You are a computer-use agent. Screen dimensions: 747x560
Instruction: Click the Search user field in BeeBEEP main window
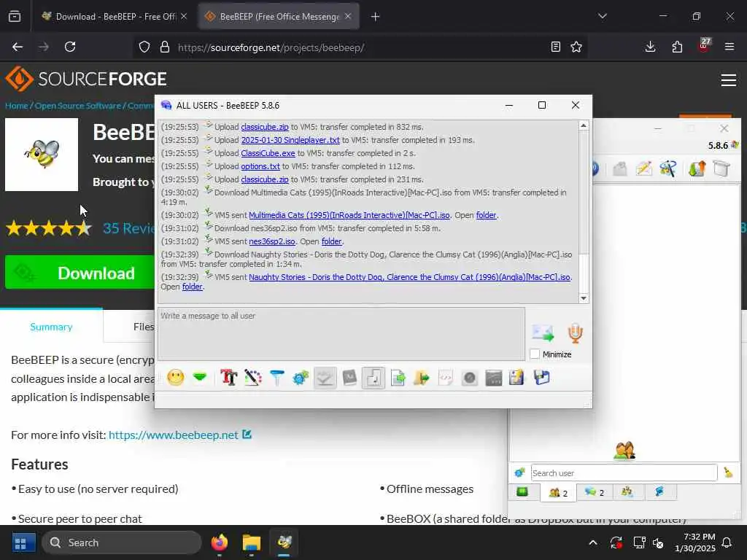click(x=624, y=472)
